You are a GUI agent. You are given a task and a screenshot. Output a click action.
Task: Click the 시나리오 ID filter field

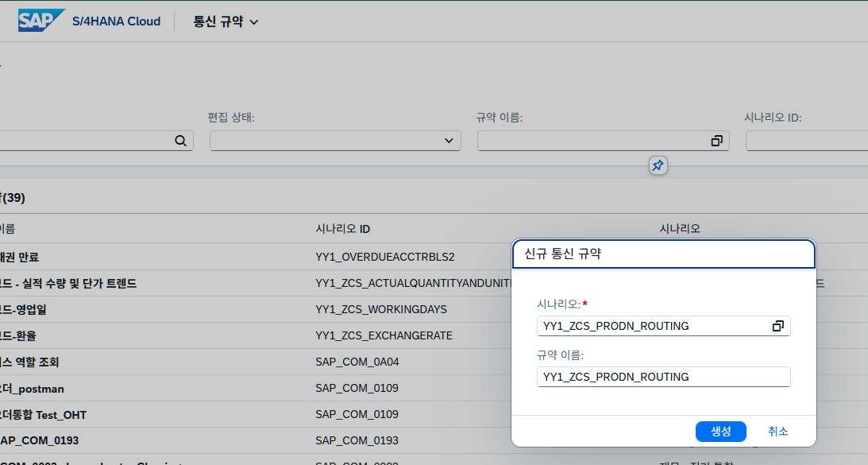pos(807,141)
